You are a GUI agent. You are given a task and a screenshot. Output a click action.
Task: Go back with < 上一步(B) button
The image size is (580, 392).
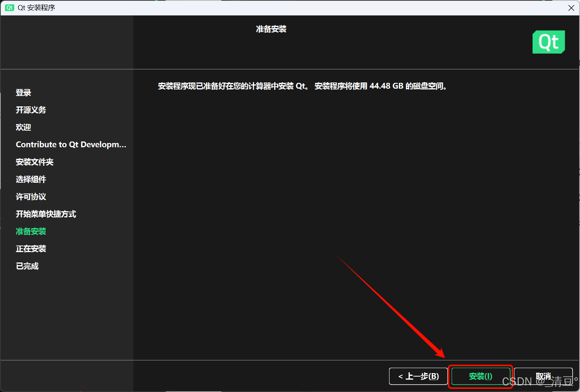click(x=418, y=376)
